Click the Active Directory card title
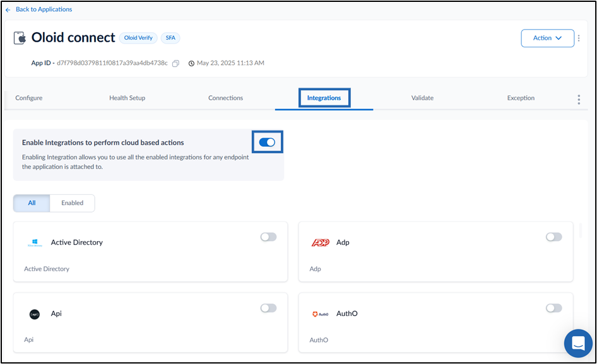The height and width of the screenshot is (364, 597). click(x=77, y=242)
